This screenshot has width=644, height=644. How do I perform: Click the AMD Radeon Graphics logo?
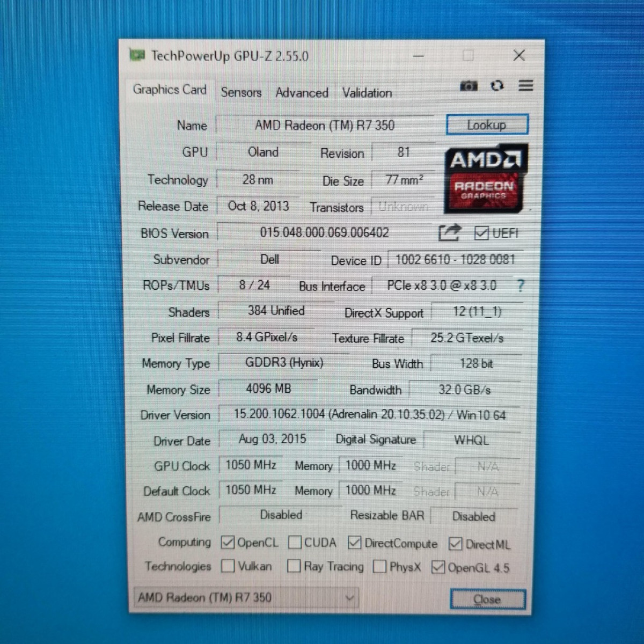[x=486, y=179]
